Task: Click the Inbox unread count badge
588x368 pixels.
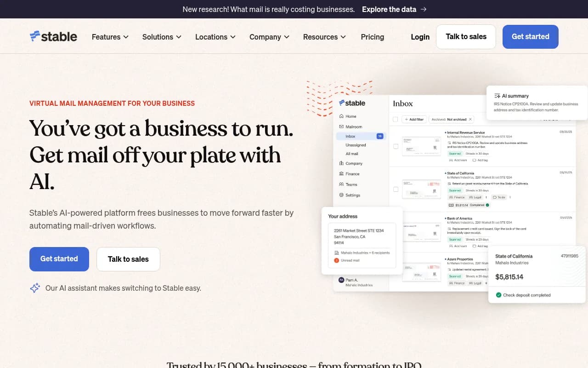Action: point(380,136)
